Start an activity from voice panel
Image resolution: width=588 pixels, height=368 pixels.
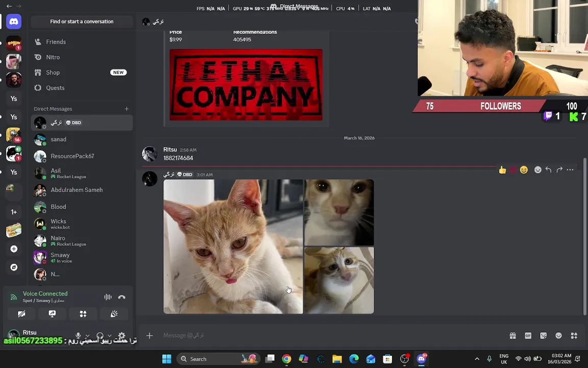pyautogui.click(x=83, y=314)
